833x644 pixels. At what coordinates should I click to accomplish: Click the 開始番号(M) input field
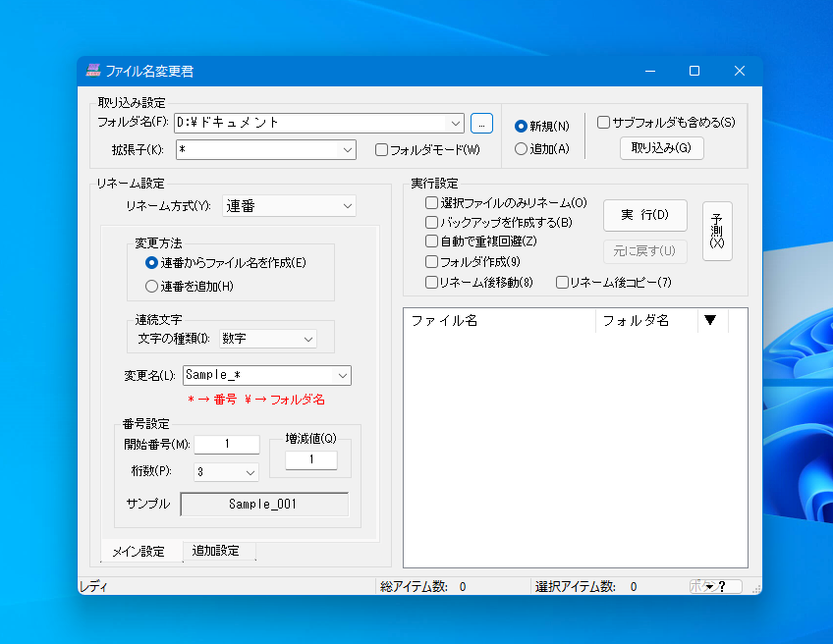pyautogui.click(x=227, y=444)
